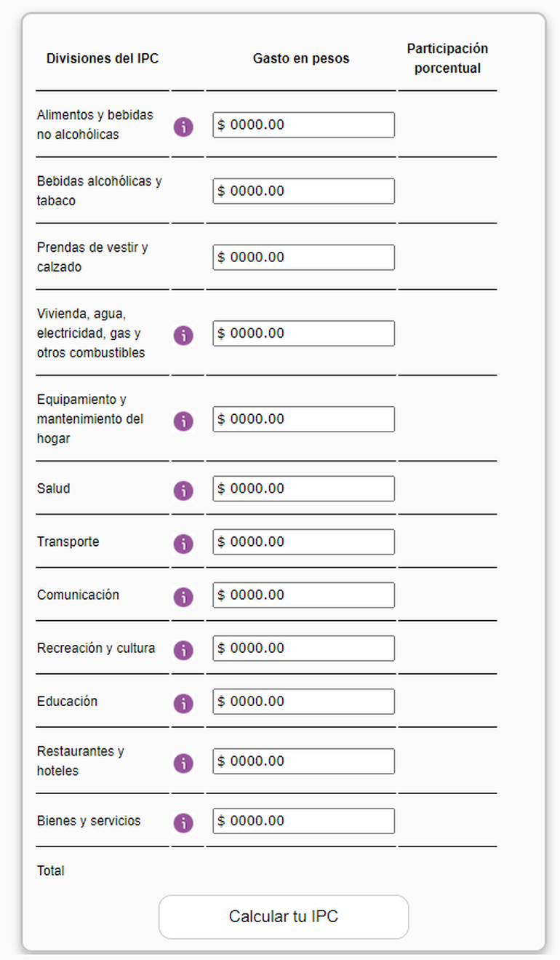Viewport: 560px width, 960px height.
Task: Click Restaurantes y hoteles amount input
Action: point(304,761)
